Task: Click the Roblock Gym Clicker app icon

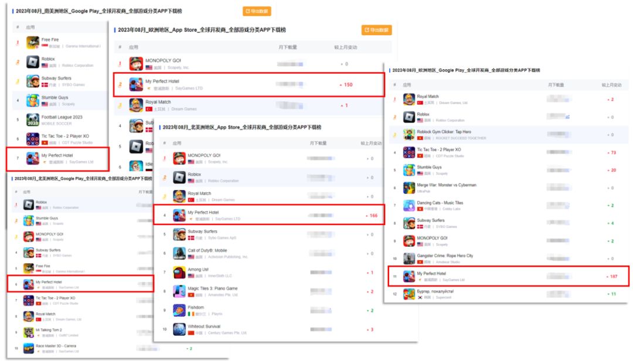Action: 409,134
